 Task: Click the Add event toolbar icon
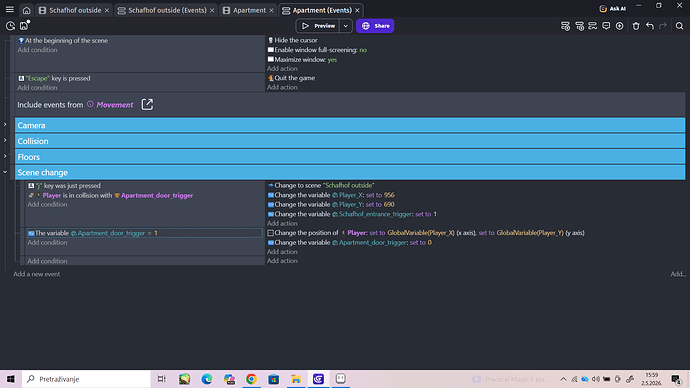[x=565, y=26]
